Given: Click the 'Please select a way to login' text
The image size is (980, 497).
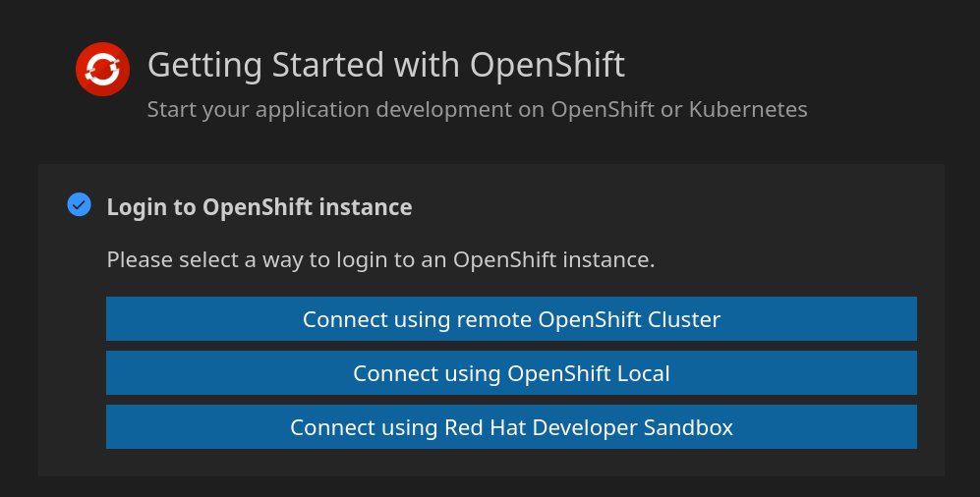Looking at the screenshot, I should tap(380, 259).
